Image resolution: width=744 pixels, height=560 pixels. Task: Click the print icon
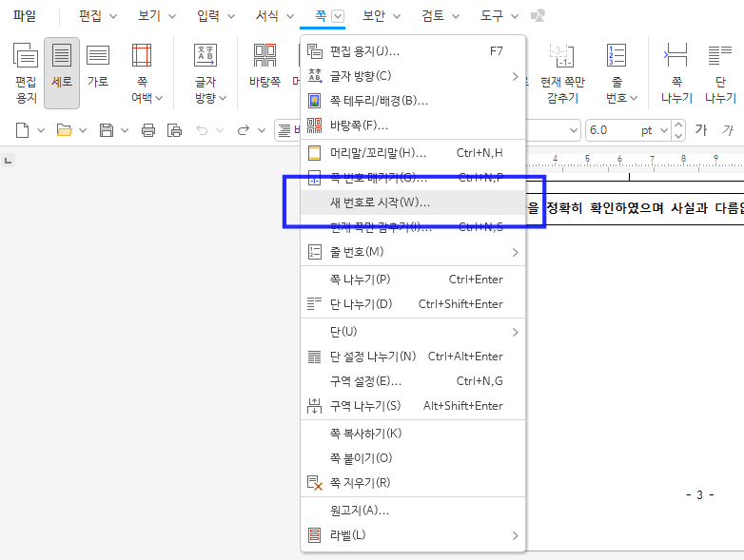148,130
